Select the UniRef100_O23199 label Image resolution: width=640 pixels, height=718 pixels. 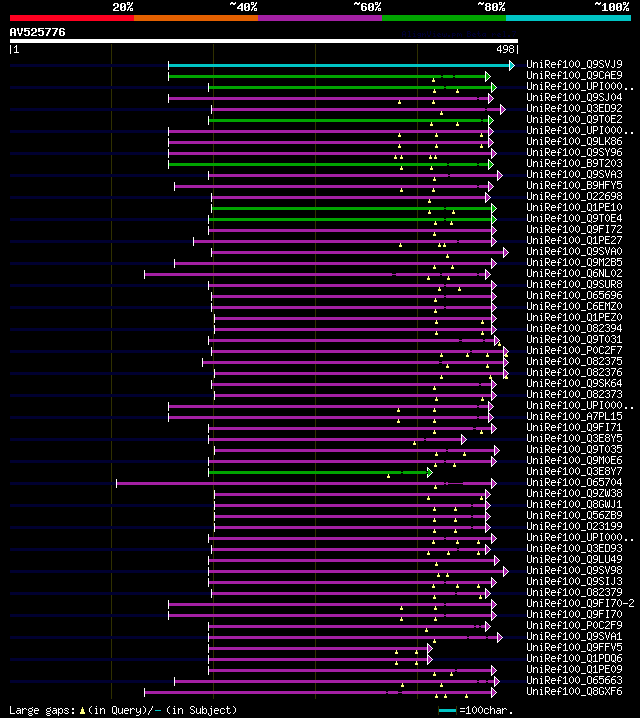(574, 526)
